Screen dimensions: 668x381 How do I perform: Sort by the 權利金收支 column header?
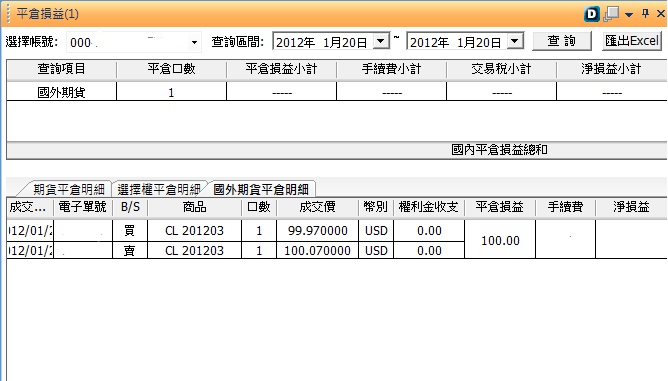pos(429,207)
